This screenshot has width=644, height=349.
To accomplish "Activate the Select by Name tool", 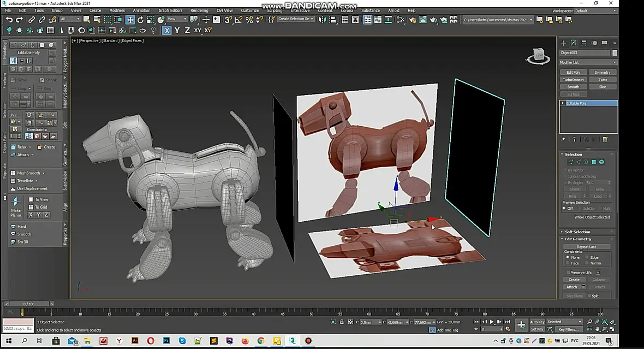I will coord(97,20).
